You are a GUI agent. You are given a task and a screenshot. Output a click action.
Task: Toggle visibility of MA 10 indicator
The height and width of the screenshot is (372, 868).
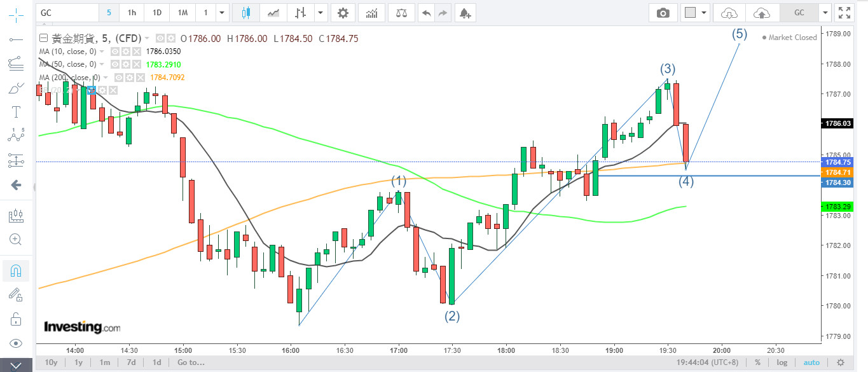pyautogui.click(x=116, y=52)
